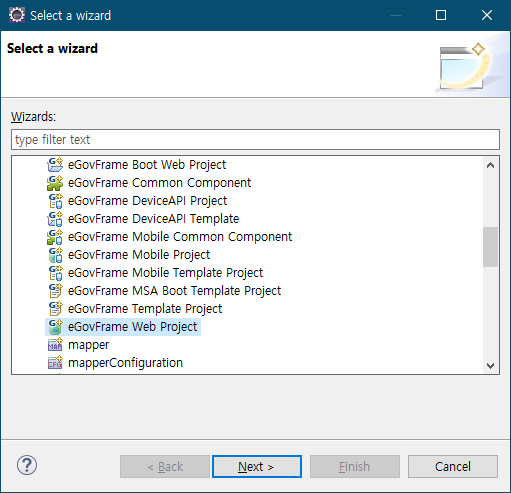The height and width of the screenshot is (493, 511).
Task: Select eGovFrame Mobile Template Project entry
Action: click(165, 273)
